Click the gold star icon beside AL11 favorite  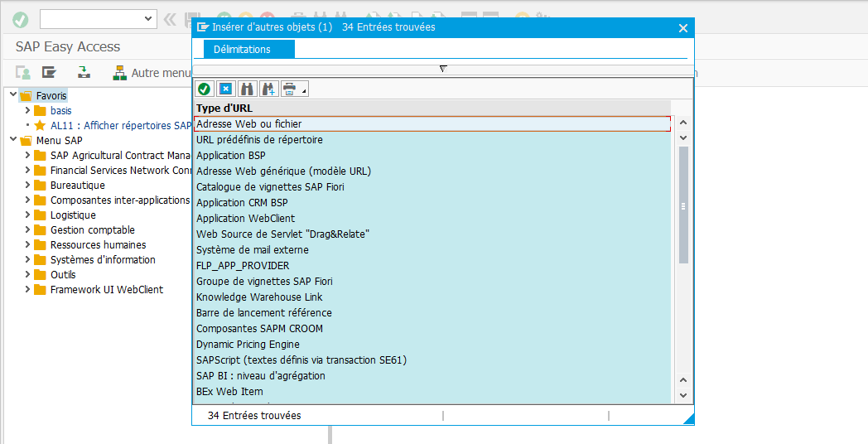(x=40, y=126)
